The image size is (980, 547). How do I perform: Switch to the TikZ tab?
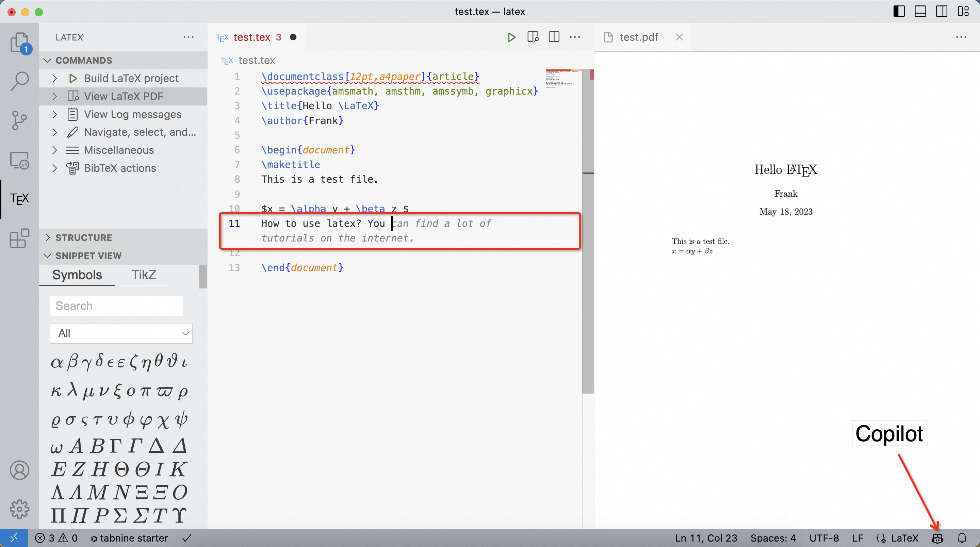coord(144,275)
